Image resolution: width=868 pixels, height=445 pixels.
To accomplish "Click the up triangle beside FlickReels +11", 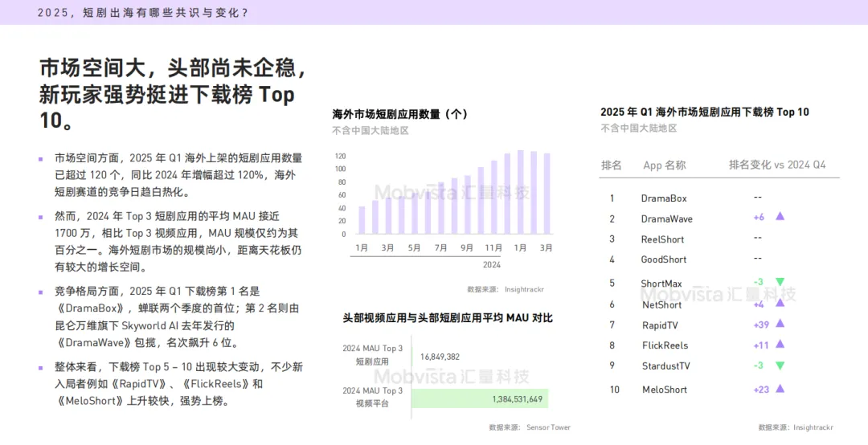I will coord(780,345).
